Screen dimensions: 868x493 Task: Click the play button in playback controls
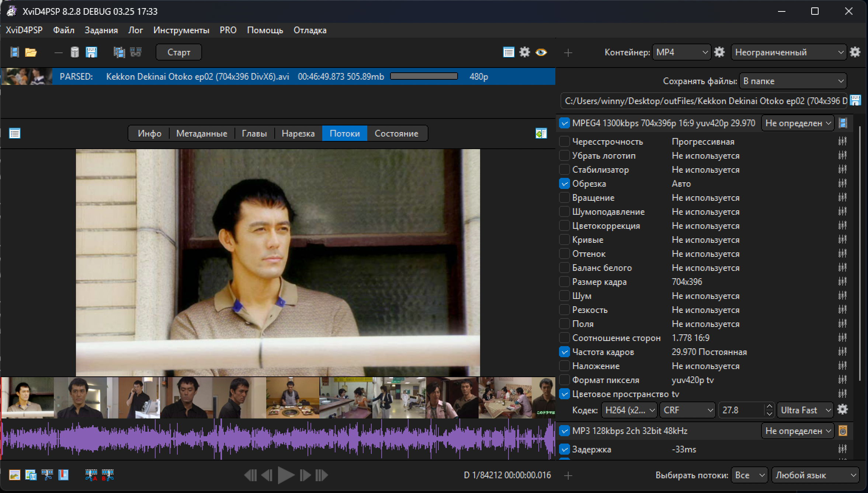click(x=286, y=475)
